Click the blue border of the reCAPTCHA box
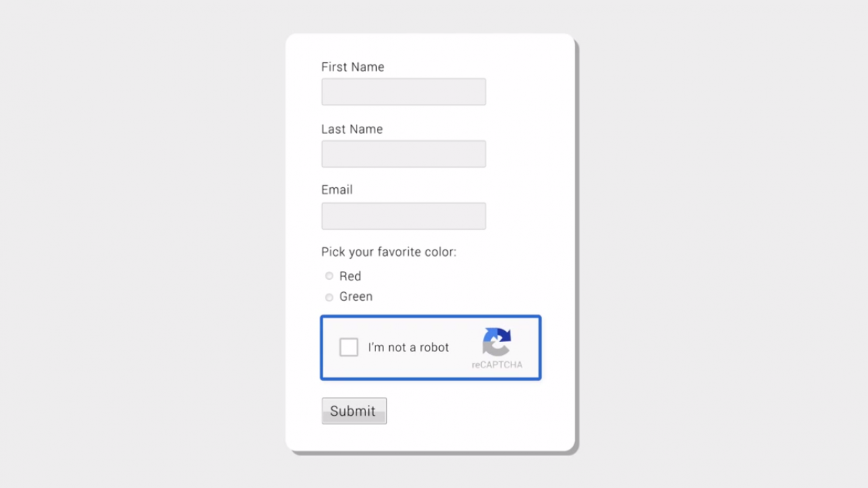Image resolution: width=868 pixels, height=488 pixels. 430,317
